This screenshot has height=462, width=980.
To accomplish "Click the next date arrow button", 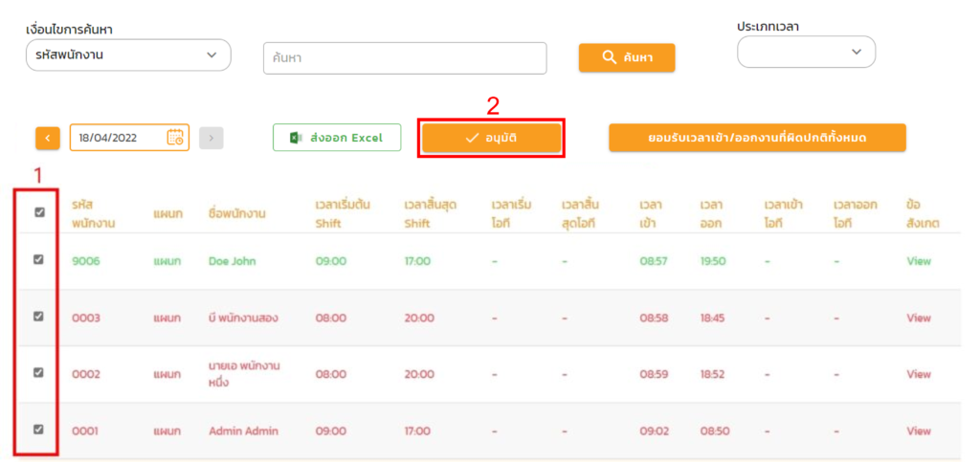I will [212, 138].
